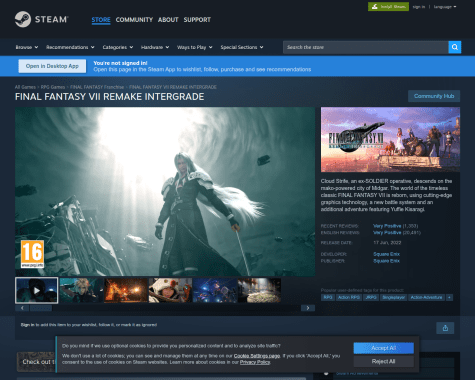
Task: Click the thumbnail strip scrollbar handle
Action: click(41, 308)
